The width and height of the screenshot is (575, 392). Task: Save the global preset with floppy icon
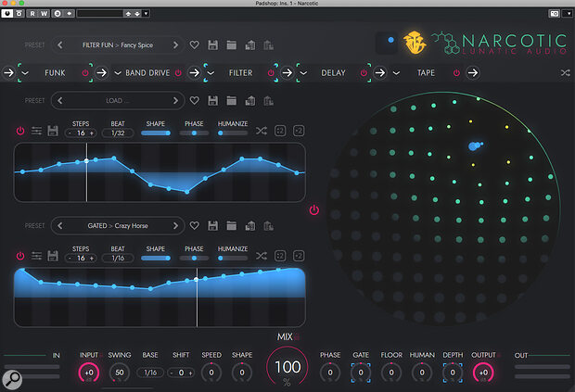point(213,45)
